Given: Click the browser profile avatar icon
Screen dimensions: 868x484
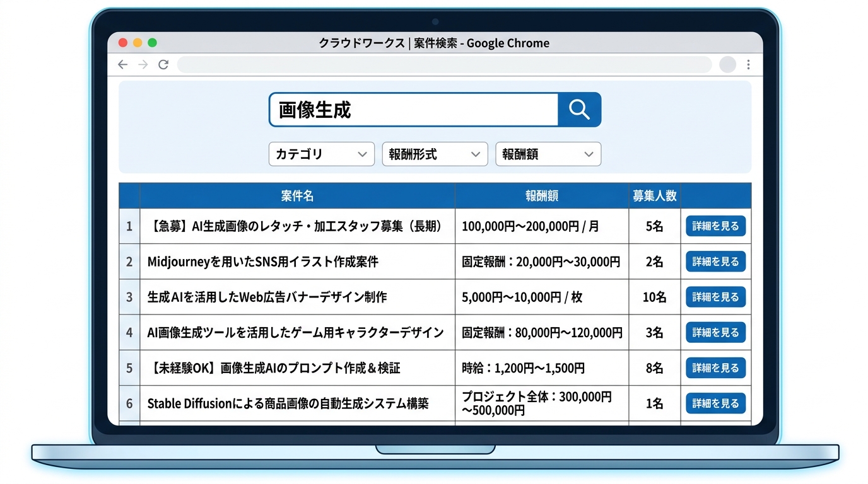Looking at the screenshot, I should tap(727, 64).
